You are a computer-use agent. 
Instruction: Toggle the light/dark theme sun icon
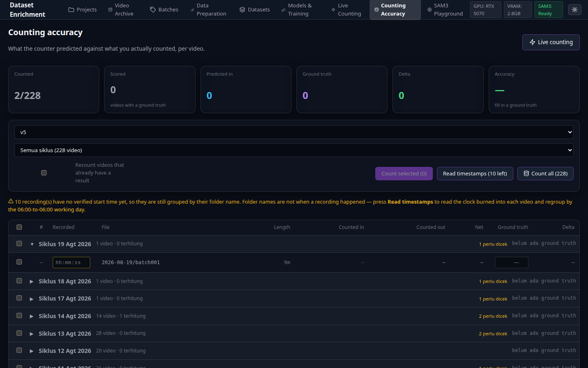(575, 9)
